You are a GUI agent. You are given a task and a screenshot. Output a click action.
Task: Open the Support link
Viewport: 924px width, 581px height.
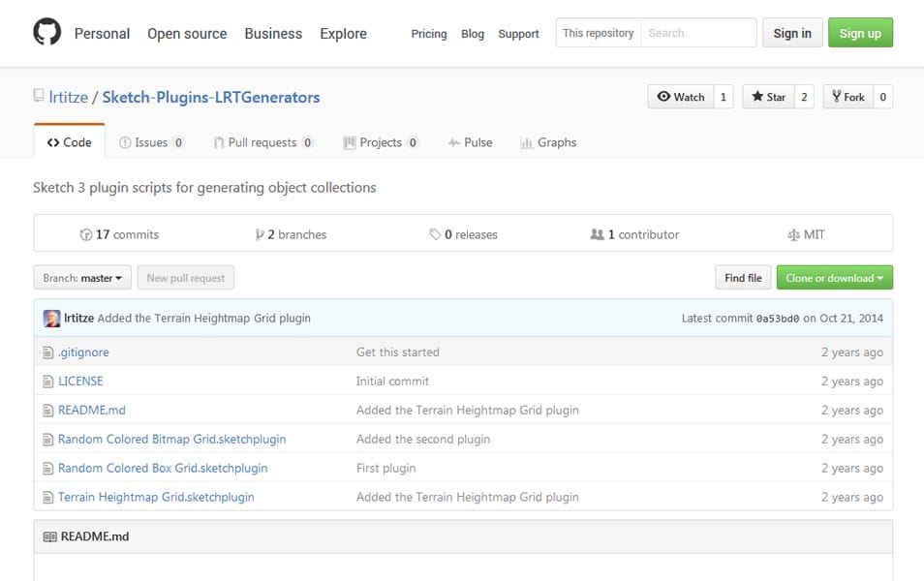(518, 34)
